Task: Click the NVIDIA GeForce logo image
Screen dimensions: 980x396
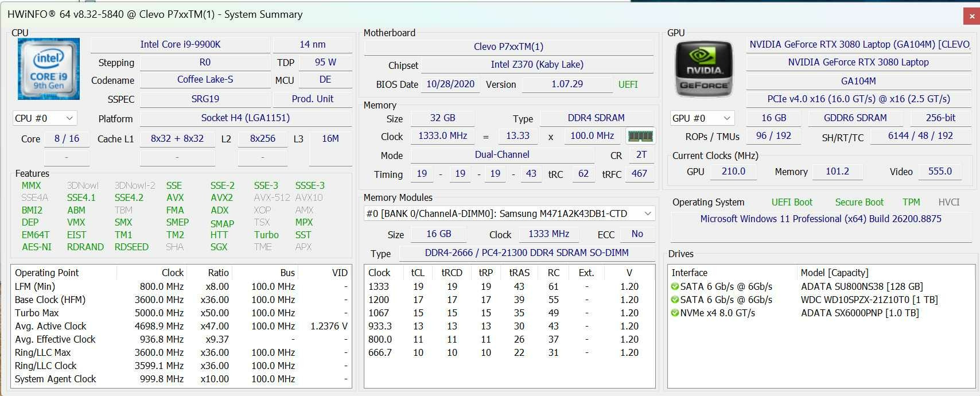Action: click(704, 69)
